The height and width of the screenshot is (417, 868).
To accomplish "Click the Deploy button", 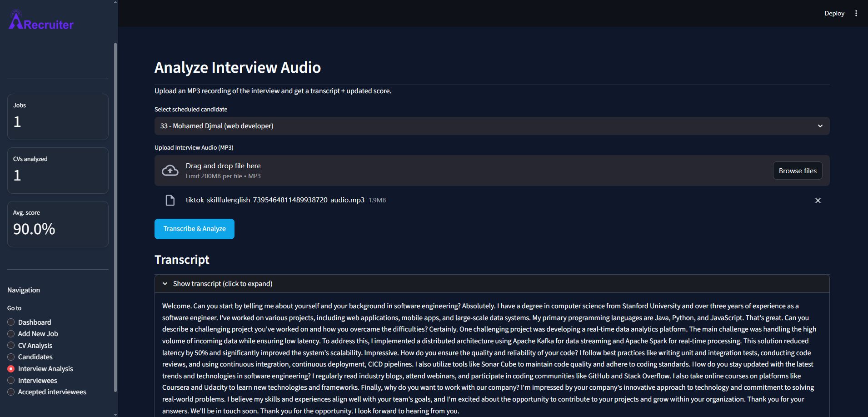I will coord(834,13).
